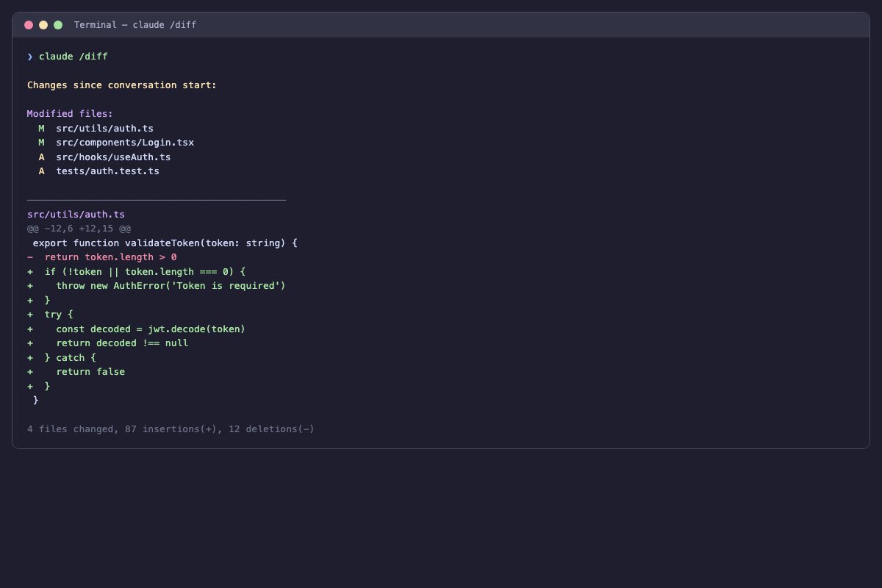Click the prompt chevron before 'claude /diff'
This screenshot has height=588, width=882.
point(30,56)
